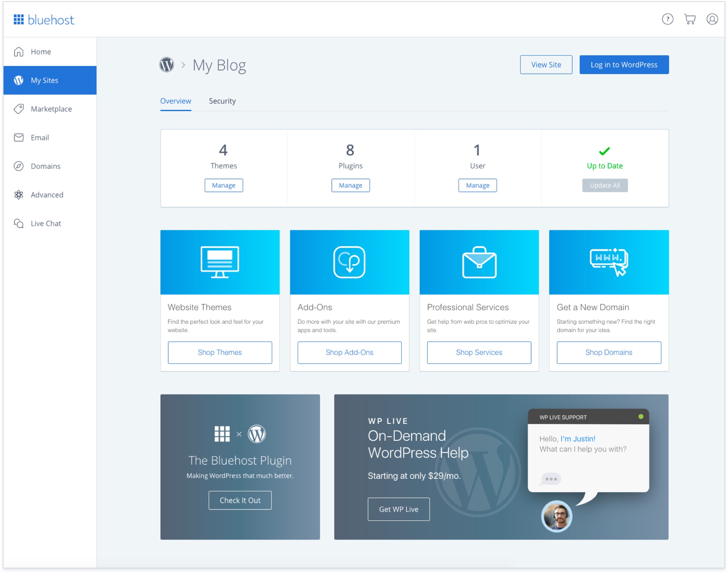Click the WordPress logo beside My Blog
Viewport: 728px width, 573px height.
click(x=167, y=65)
